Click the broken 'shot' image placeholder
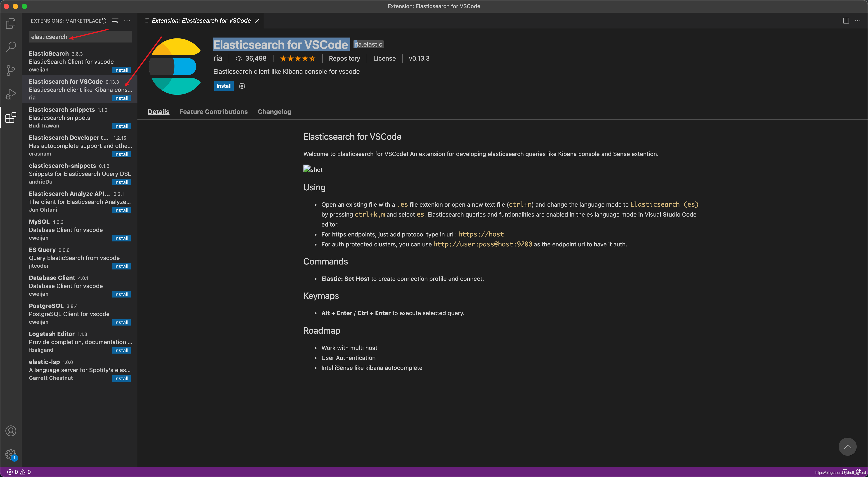Viewport: 868px width, 477px height. pyautogui.click(x=313, y=169)
